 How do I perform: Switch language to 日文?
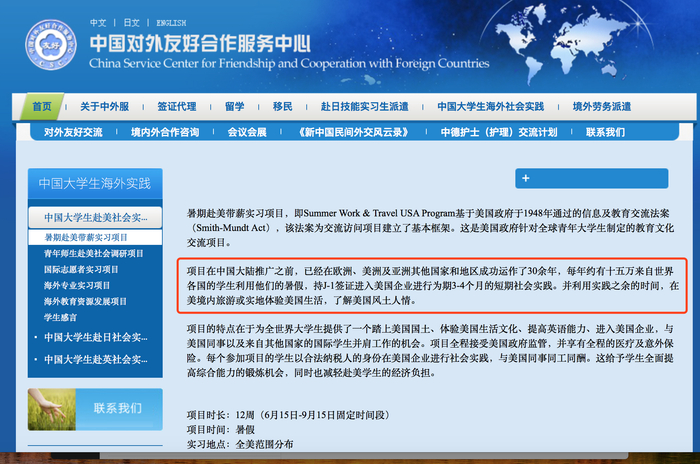131,23
